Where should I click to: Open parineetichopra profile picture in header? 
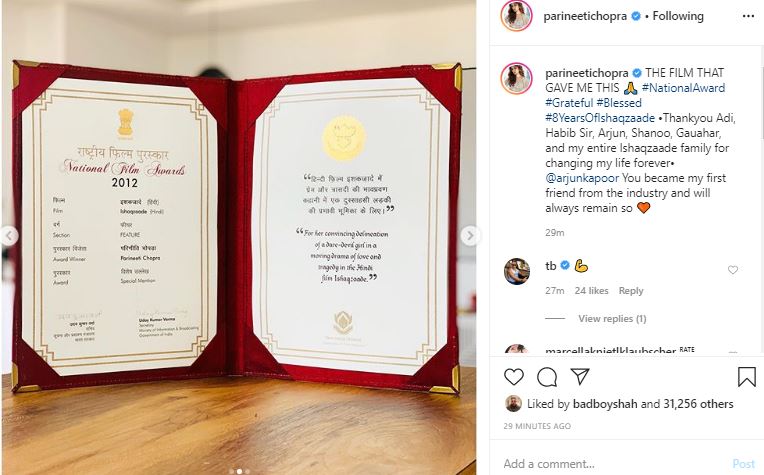[516, 16]
